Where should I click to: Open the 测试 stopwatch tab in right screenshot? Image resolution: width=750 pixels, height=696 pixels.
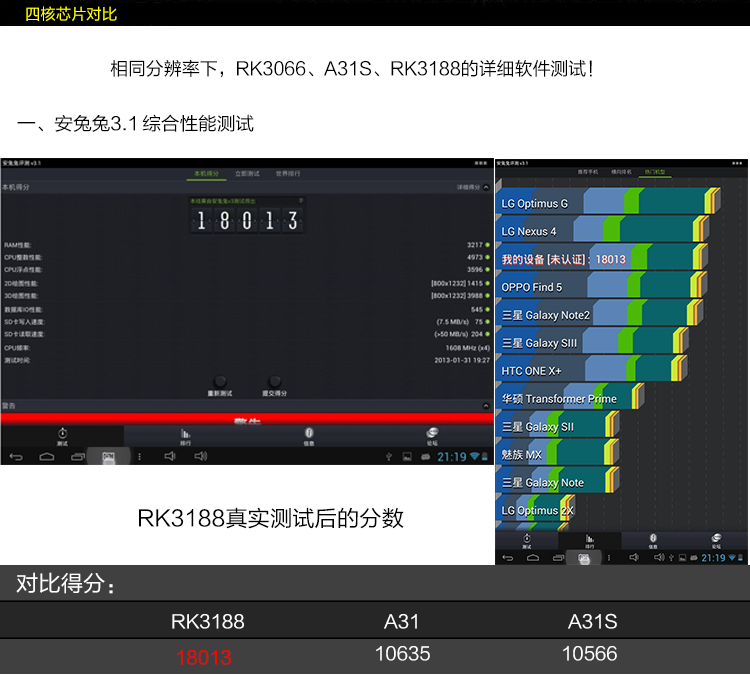[x=527, y=541]
